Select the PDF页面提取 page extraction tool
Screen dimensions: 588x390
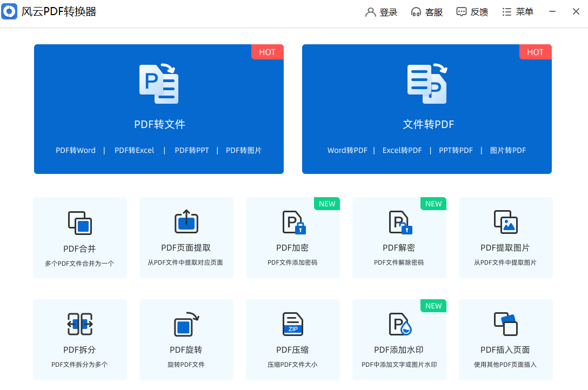pyautogui.click(x=186, y=238)
